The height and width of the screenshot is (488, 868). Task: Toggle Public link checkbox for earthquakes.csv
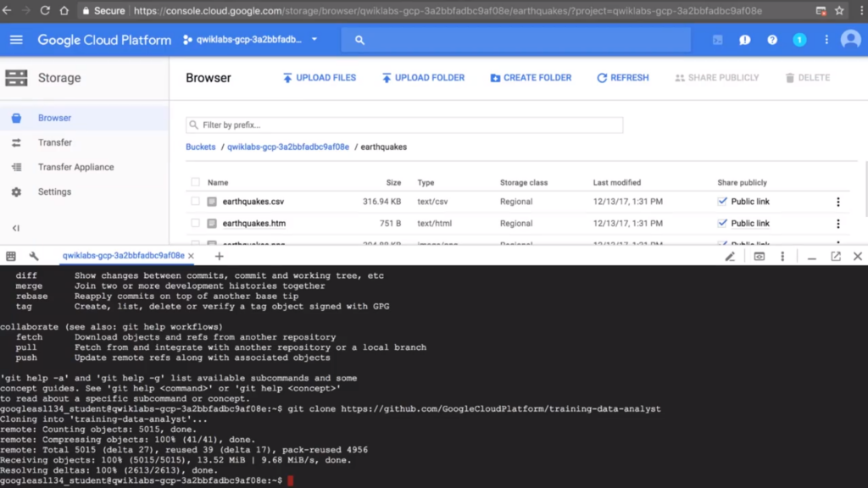[x=722, y=202]
